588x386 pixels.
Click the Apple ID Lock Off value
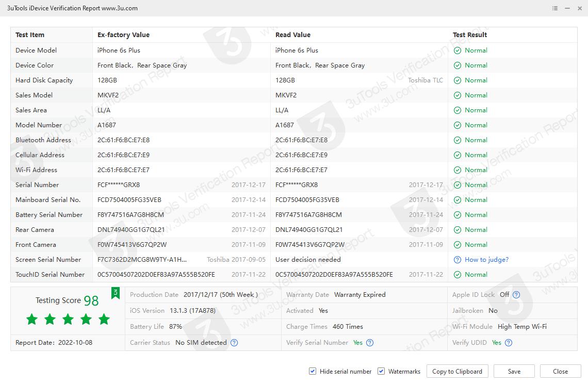coord(504,295)
